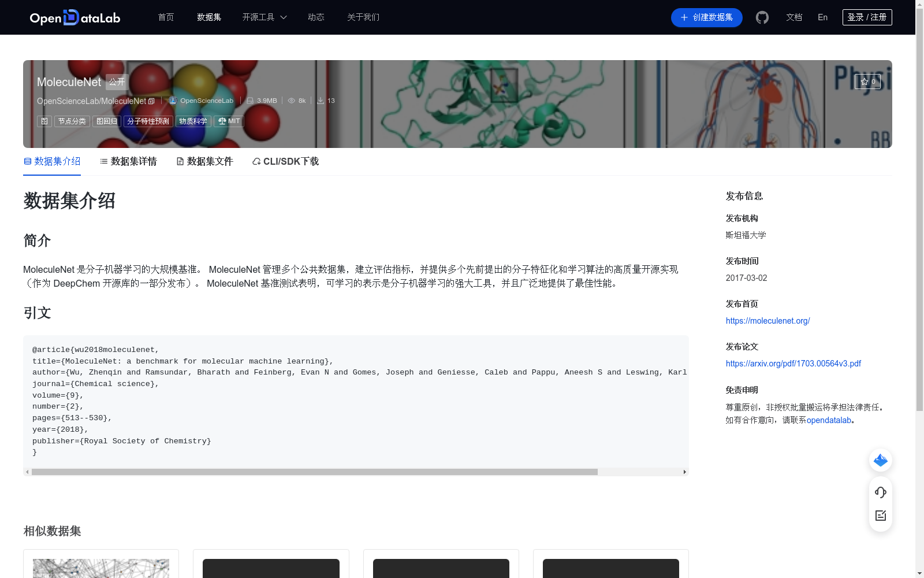Click the opendatalab contact link
Screen dimensions: 924x578
829,420
